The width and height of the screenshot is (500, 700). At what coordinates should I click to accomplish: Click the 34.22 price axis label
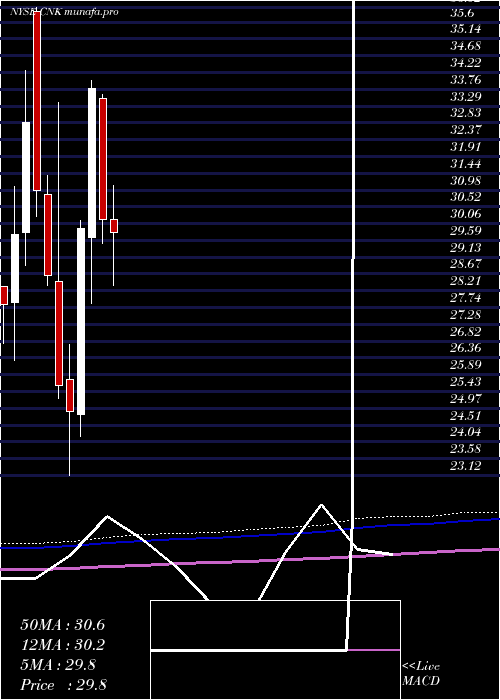click(466, 63)
